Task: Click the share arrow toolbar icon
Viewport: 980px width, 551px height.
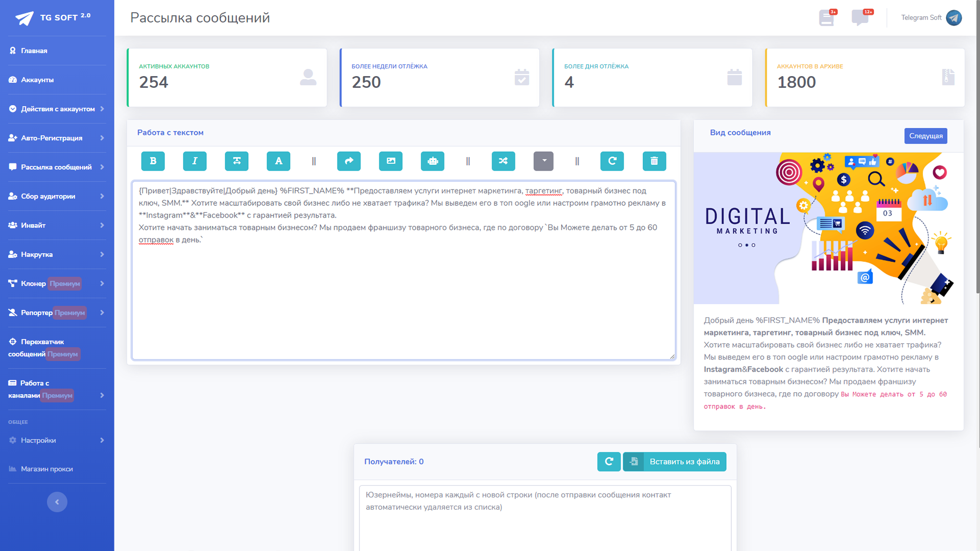Action: click(x=349, y=161)
